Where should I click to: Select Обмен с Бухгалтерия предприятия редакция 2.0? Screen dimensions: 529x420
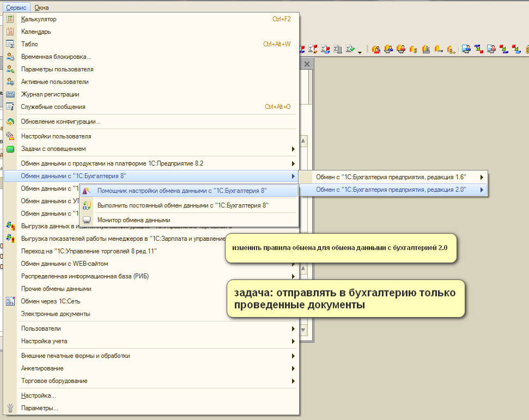click(392, 190)
